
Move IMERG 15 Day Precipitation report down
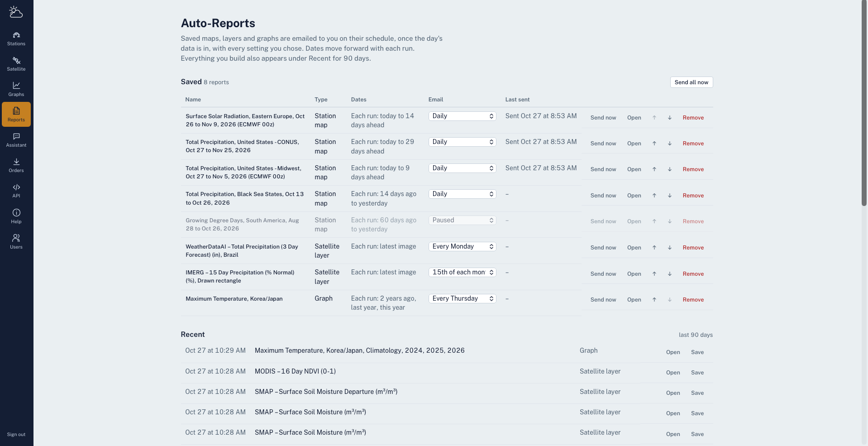[x=670, y=274]
